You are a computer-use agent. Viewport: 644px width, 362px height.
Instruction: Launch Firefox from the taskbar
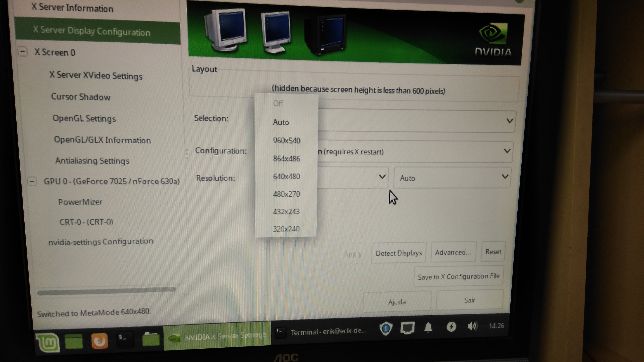coord(100,341)
